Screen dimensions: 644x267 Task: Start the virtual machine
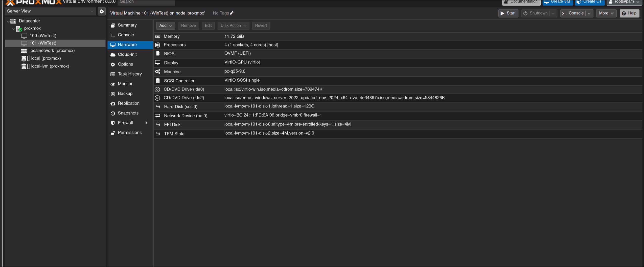pyautogui.click(x=508, y=13)
